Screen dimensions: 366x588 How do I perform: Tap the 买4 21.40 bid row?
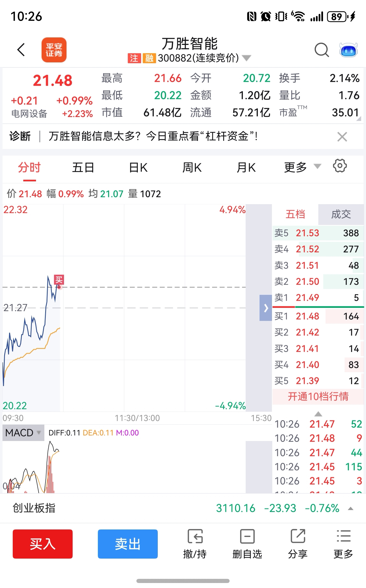(x=318, y=365)
